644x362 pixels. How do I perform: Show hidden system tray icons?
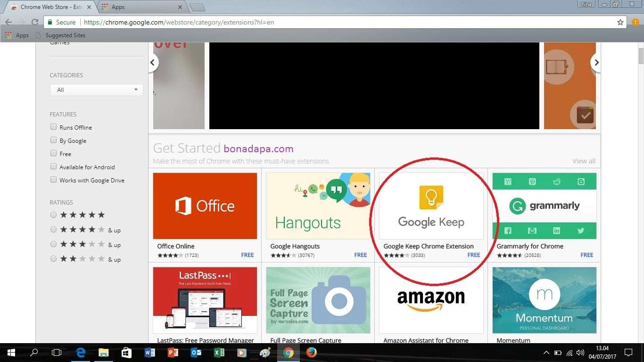pyautogui.click(x=546, y=353)
